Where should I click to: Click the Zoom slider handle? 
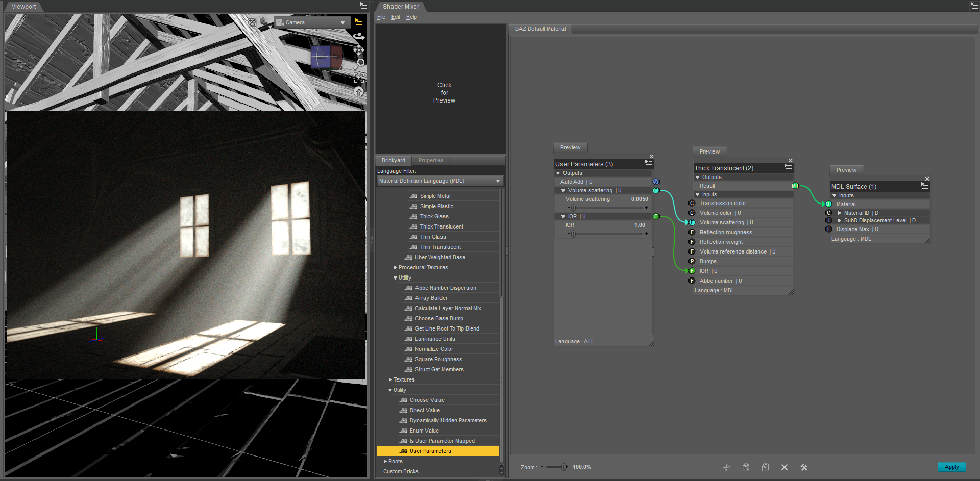(x=564, y=467)
